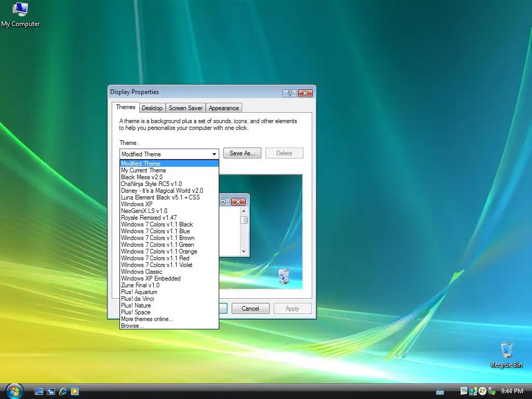Image resolution: width=532 pixels, height=399 pixels.
Task: Choose Windows 7 Colors v1.1 Green
Action: (169, 245)
